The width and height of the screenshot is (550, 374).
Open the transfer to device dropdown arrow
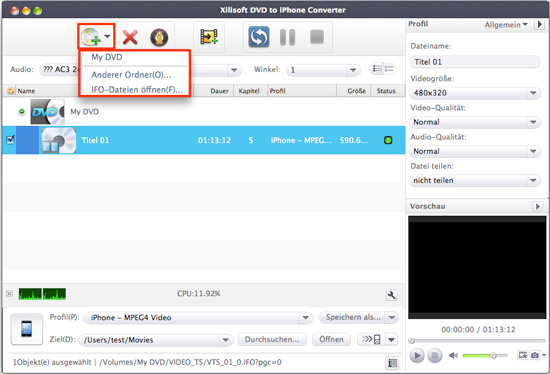[x=391, y=340]
